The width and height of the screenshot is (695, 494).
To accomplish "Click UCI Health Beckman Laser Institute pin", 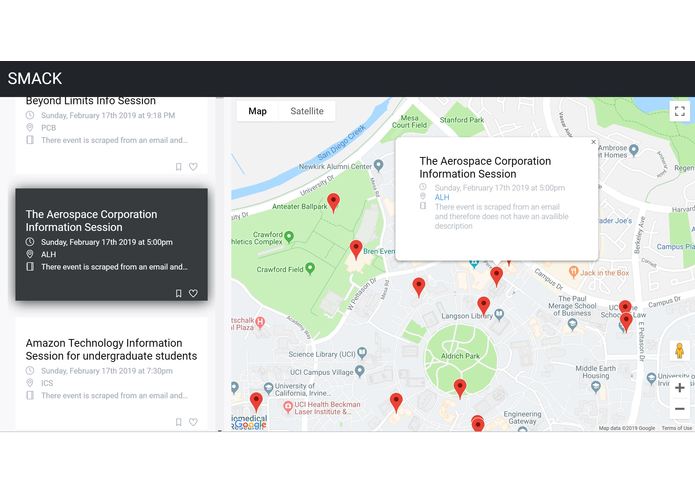I will click(x=288, y=406).
